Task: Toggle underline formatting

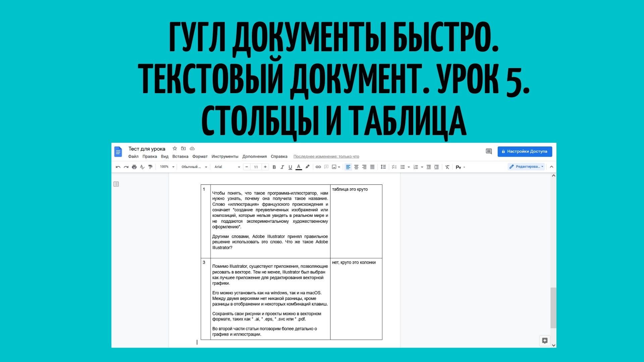Action: pos(290,167)
